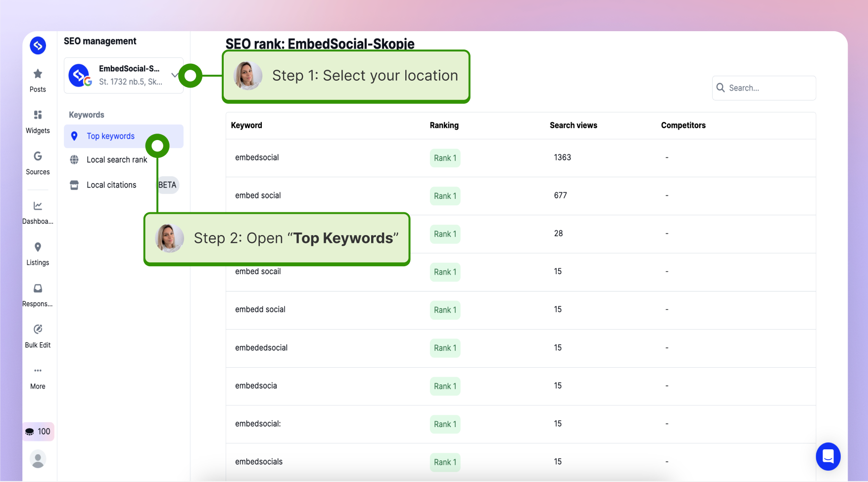
Task: Open the Listings pin icon
Action: pyautogui.click(x=38, y=247)
